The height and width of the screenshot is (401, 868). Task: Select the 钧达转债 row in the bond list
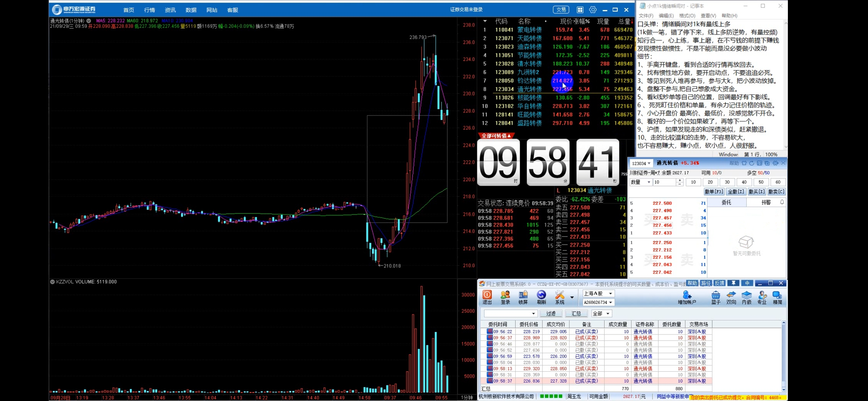click(x=556, y=81)
